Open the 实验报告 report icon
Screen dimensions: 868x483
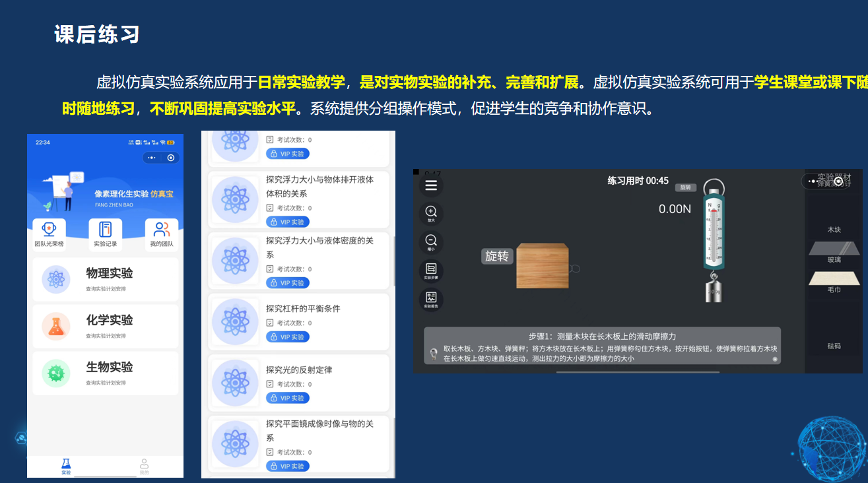[431, 299]
